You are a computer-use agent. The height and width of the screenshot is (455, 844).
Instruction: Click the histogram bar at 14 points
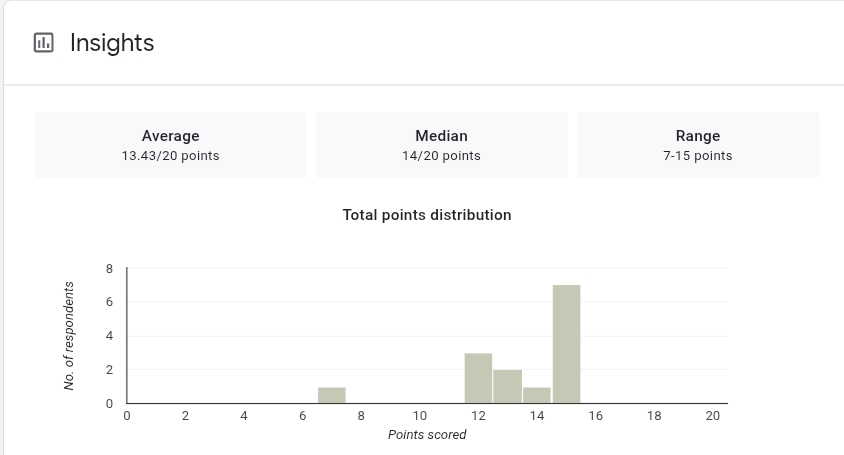tap(537, 395)
